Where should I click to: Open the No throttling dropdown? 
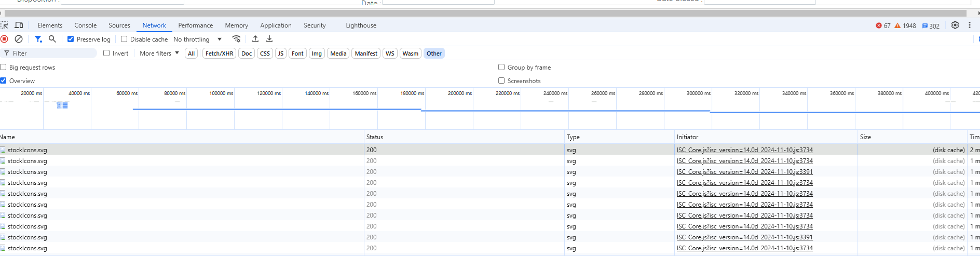point(197,39)
